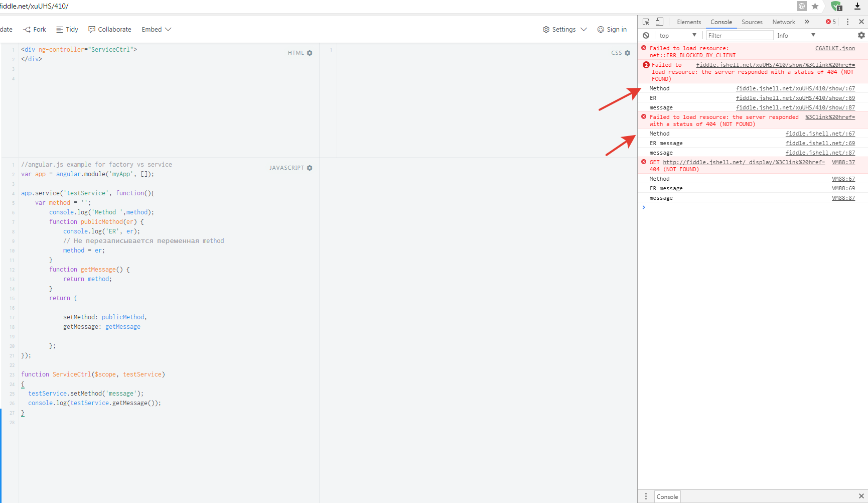
Task: Open the fiddle.jshell.net/:67 source link
Action: point(820,134)
